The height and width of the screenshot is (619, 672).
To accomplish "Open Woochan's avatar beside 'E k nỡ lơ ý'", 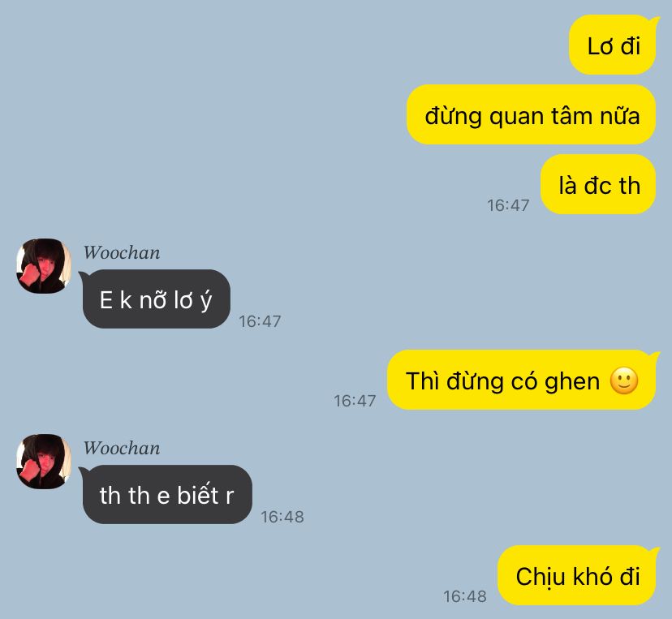I will (x=44, y=266).
